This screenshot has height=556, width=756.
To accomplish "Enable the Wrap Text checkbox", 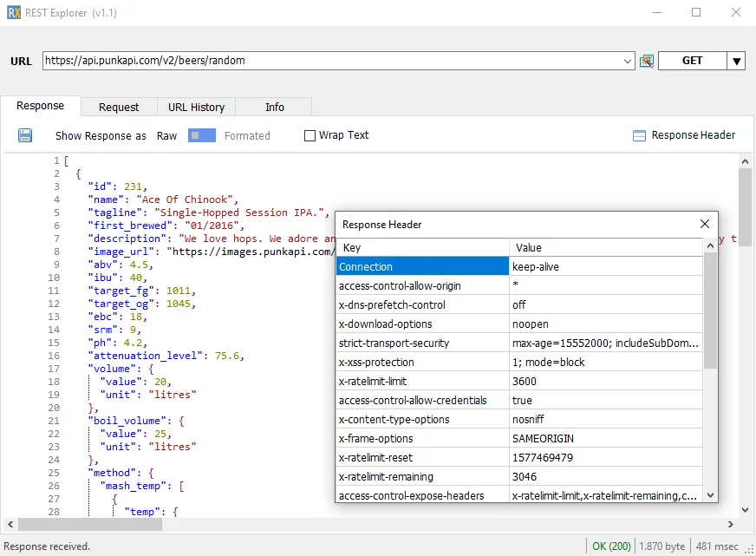I will [309, 135].
